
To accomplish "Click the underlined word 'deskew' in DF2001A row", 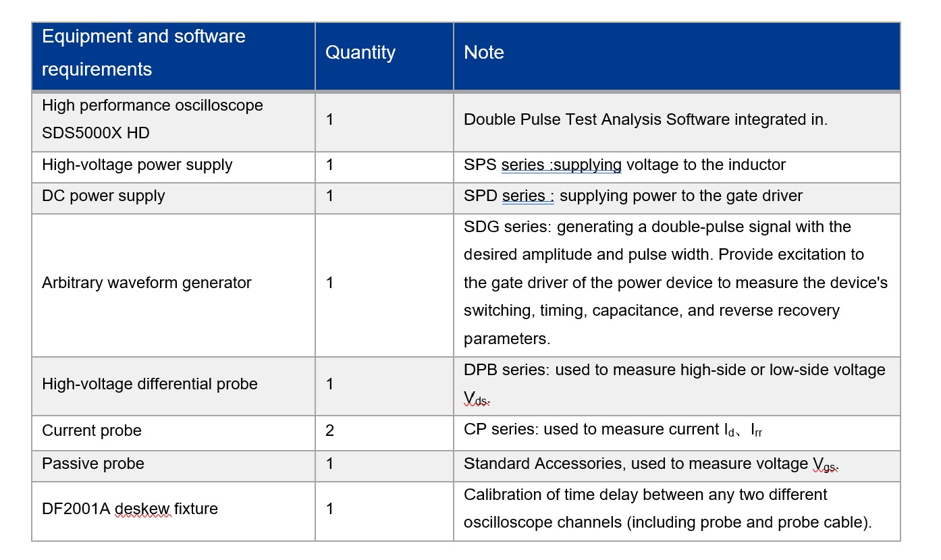I will click(x=142, y=509).
